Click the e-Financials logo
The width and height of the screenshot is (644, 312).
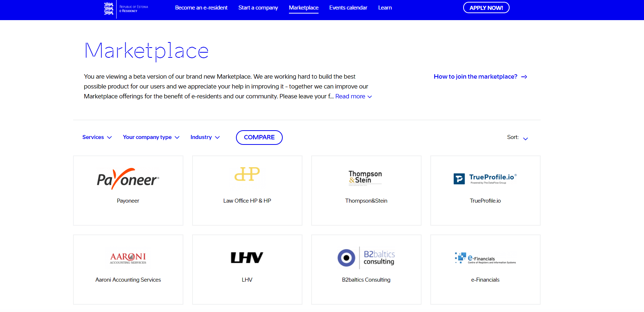tap(485, 258)
